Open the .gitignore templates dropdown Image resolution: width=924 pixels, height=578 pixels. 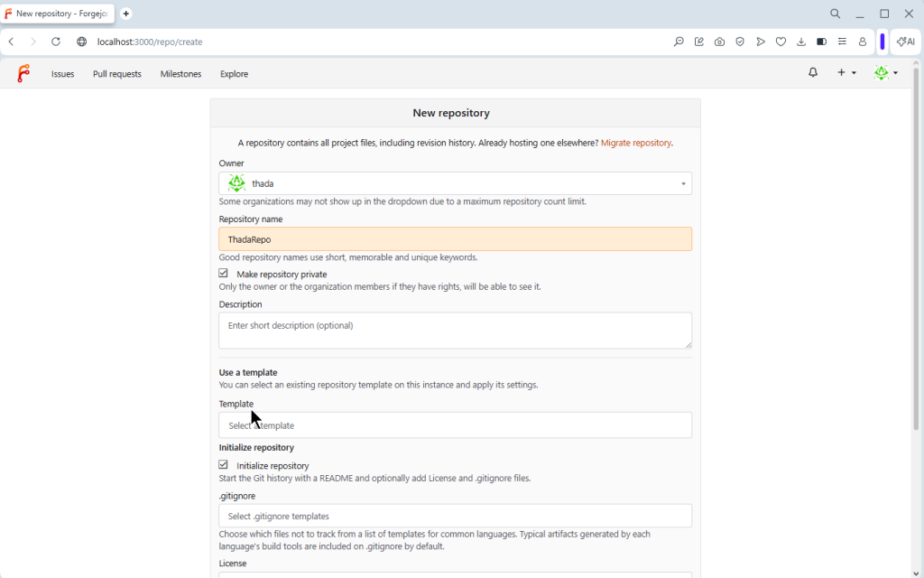click(x=455, y=516)
